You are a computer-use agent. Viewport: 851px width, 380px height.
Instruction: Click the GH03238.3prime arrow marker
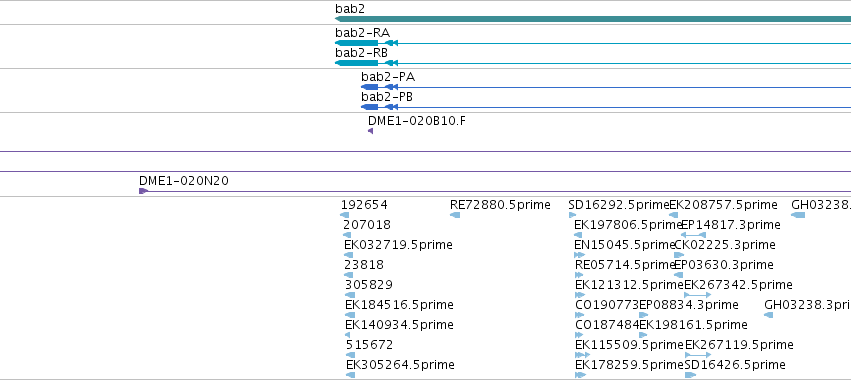click(x=769, y=315)
